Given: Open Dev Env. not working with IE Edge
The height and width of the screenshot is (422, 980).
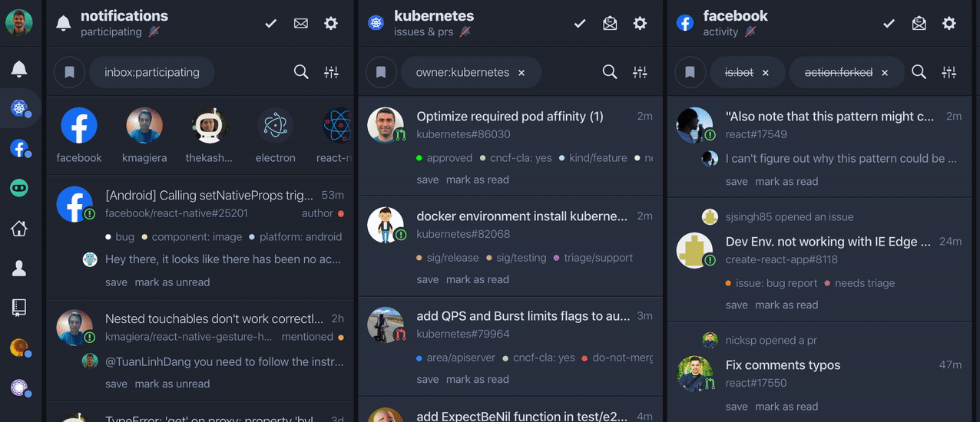Looking at the screenshot, I should [x=829, y=242].
